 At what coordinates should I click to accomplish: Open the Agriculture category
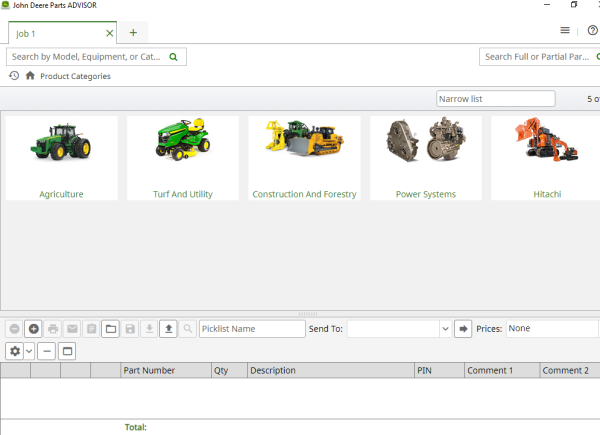61,158
